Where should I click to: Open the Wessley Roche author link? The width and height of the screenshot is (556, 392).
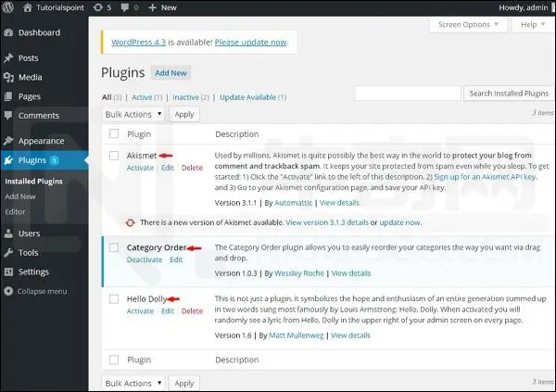coord(299,273)
